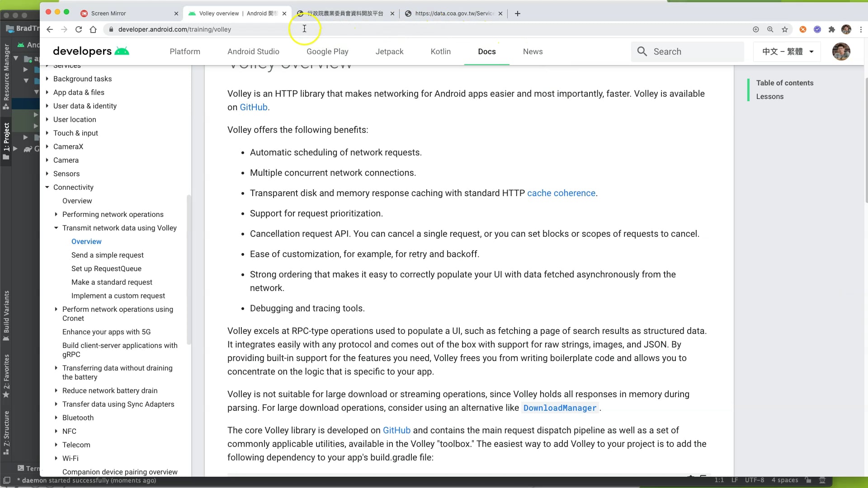Open the cache coherence link
The width and height of the screenshot is (868, 488).
pos(561,193)
